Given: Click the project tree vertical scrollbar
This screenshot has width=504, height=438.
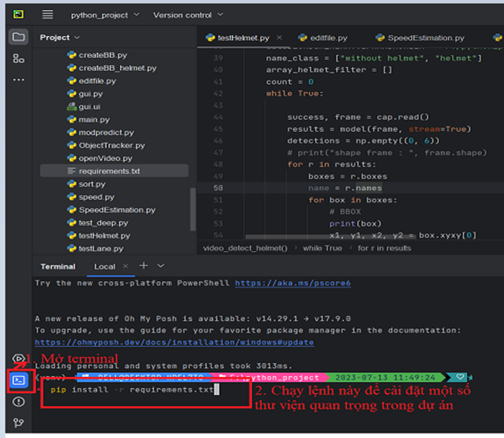Looking at the screenshot, I should (x=193, y=209).
